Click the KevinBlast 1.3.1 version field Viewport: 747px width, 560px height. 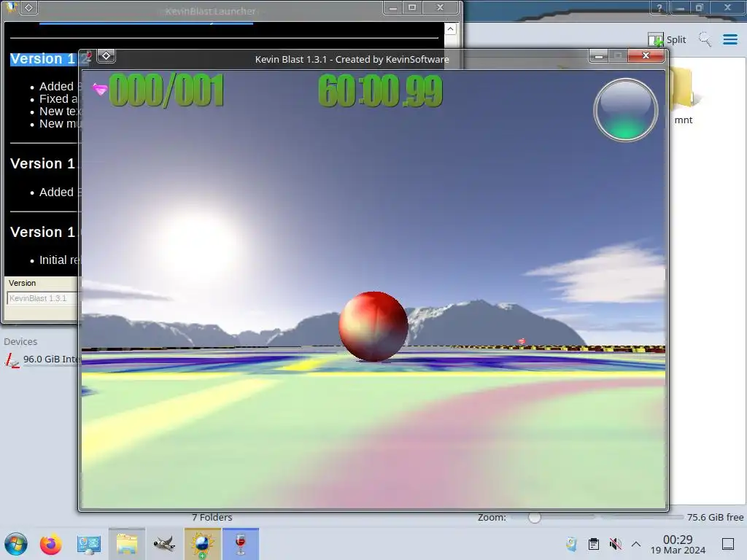coord(42,298)
